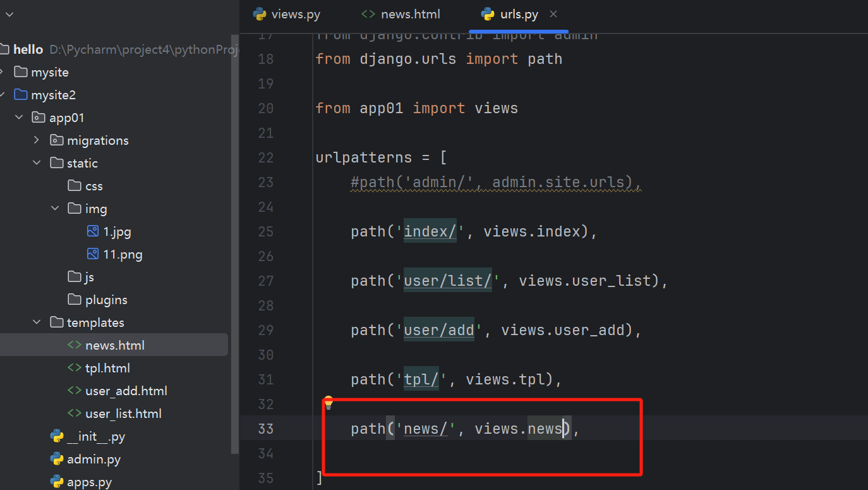The image size is (868, 490).
Task: Select the img folder
Action: point(96,209)
